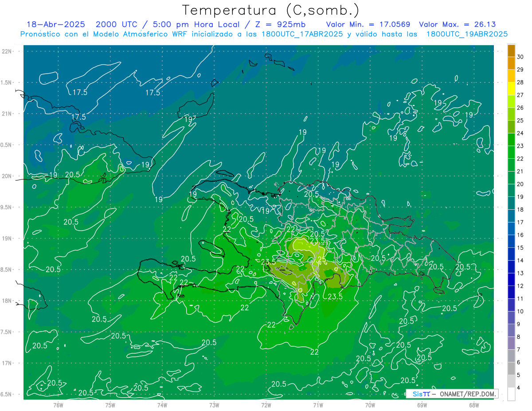The height and width of the screenshot is (411, 532).
Task: Click '5:00 pm Hora Local' text
Action: [196, 24]
